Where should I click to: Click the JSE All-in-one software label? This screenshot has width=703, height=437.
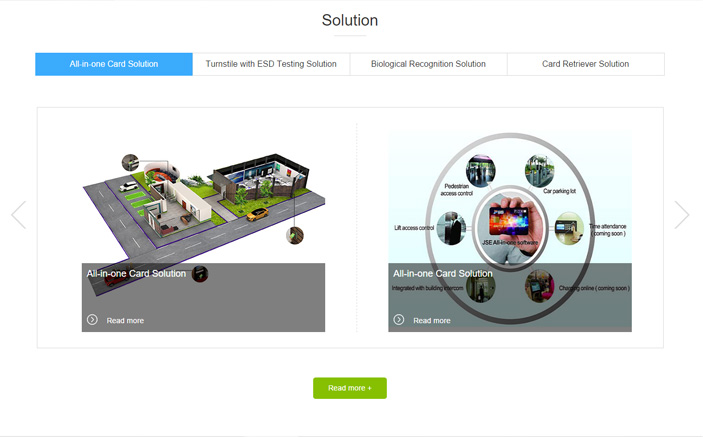pyautogui.click(x=510, y=242)
